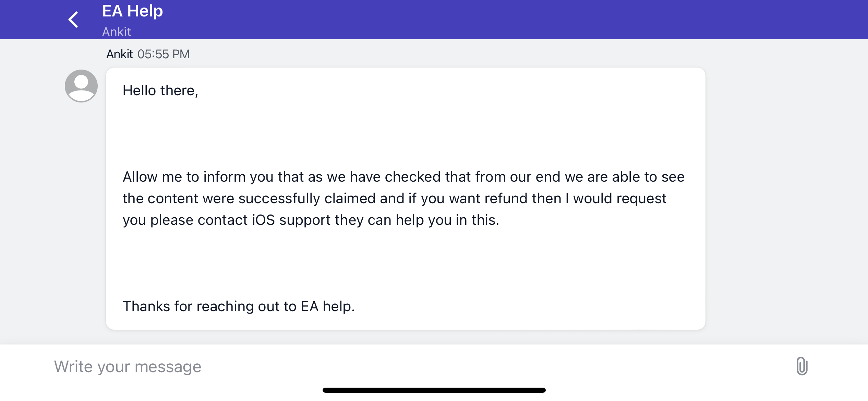868x401 pixels.
Task: Tap the 'EA Help' chat title
Action: [132, 11]
